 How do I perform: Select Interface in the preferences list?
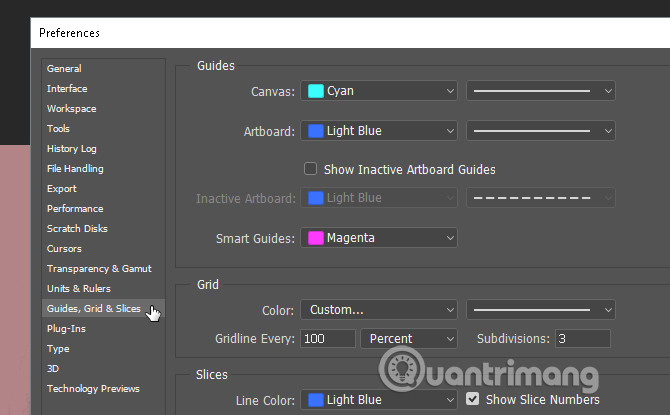coord(67,89)
